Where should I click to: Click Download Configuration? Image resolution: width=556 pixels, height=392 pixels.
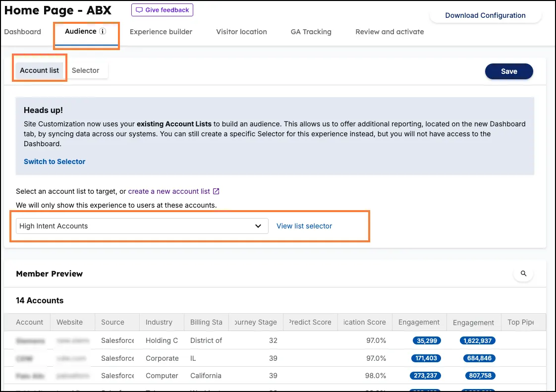point(485,15)
